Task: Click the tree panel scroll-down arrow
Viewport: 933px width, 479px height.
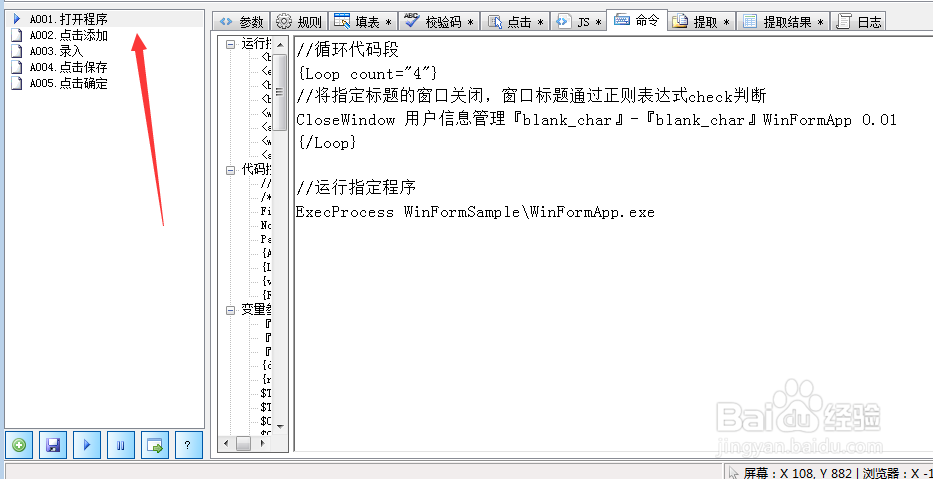Action: click(280, 427)
